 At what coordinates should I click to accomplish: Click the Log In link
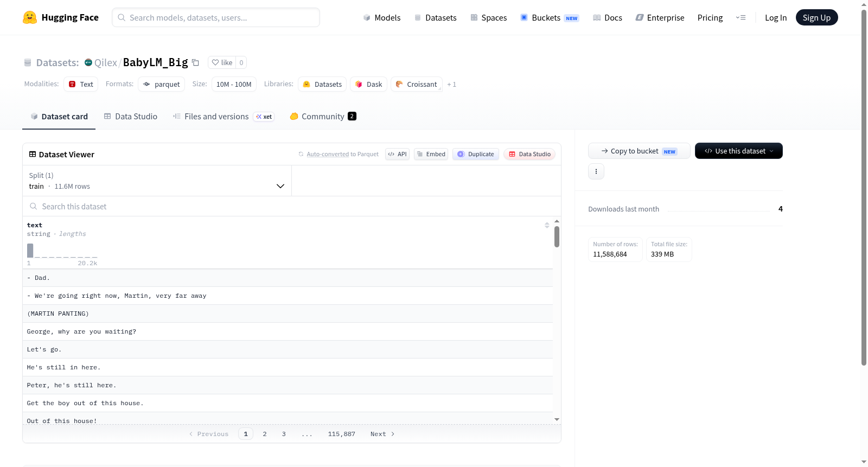pos(776,18)
